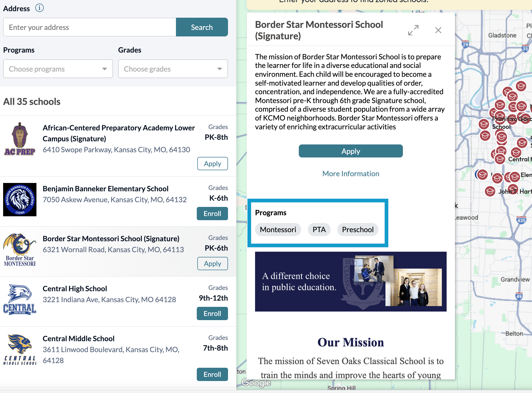This screenshot has width=532, height=393.
Task: Select the Montessori program tag
Action: (278, 230)
